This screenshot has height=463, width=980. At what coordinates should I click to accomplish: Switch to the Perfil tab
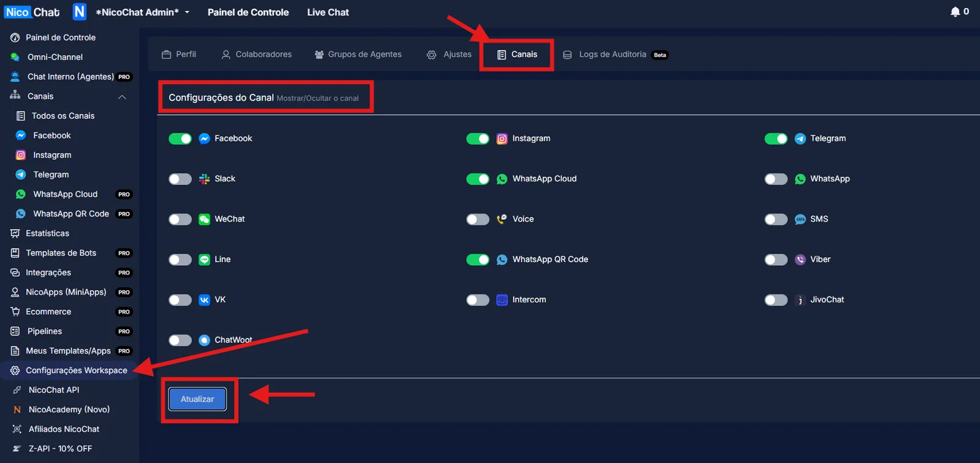click(179, 55)
